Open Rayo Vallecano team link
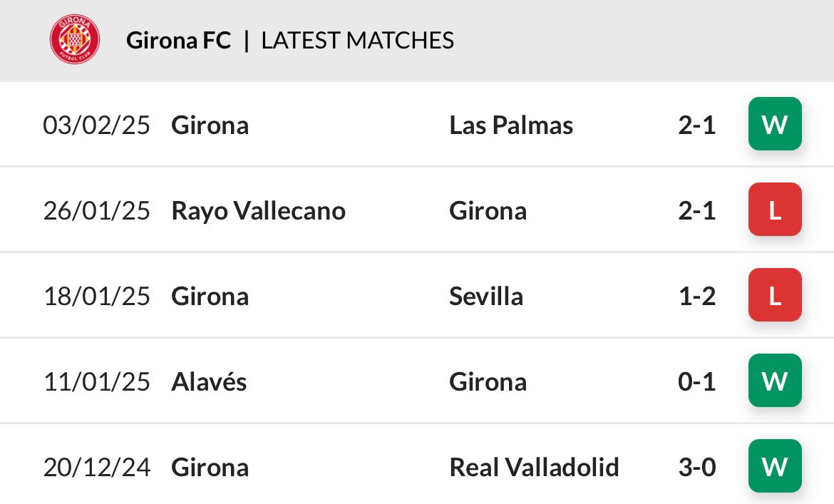834x504 pixels. [x=259, y=212]
